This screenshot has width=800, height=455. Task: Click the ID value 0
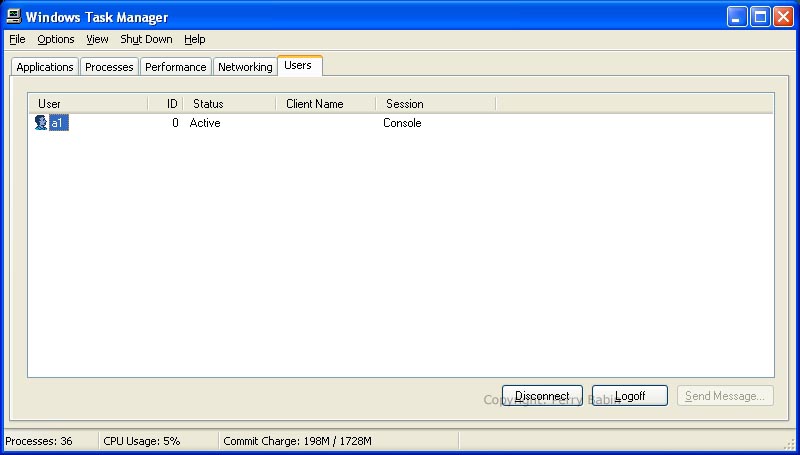[175, 123]
